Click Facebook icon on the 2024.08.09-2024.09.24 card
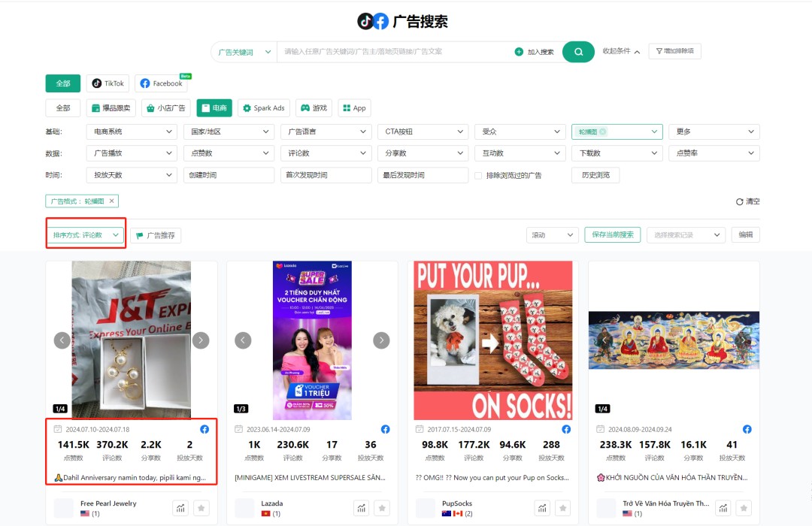The image size is (812, 526). 747,429
